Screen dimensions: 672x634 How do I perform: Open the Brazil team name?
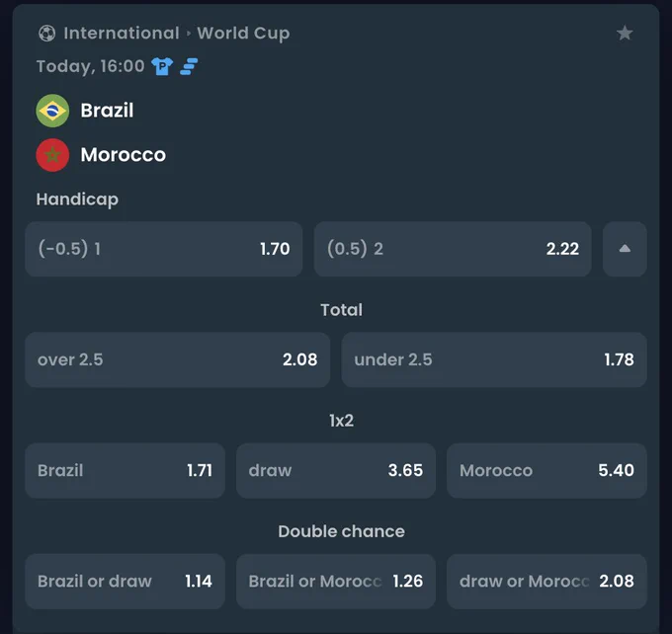[107, 111]
